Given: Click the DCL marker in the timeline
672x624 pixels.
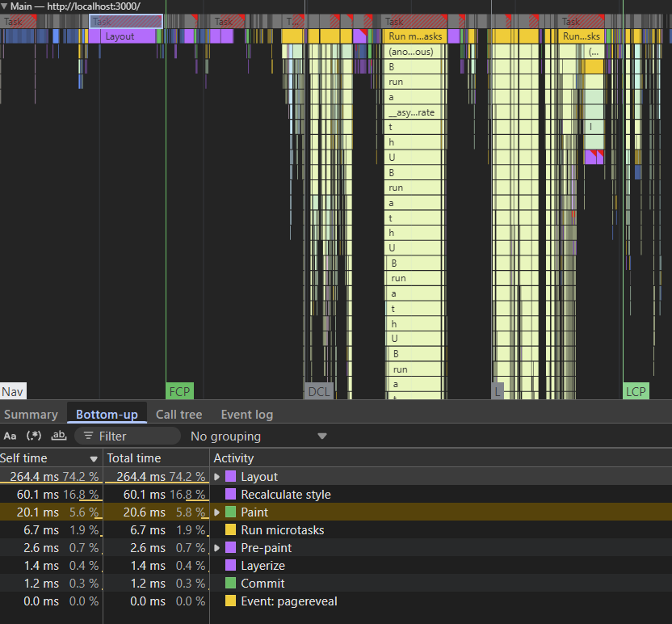Looking at the screenshot, I should (x=319, y=392).
